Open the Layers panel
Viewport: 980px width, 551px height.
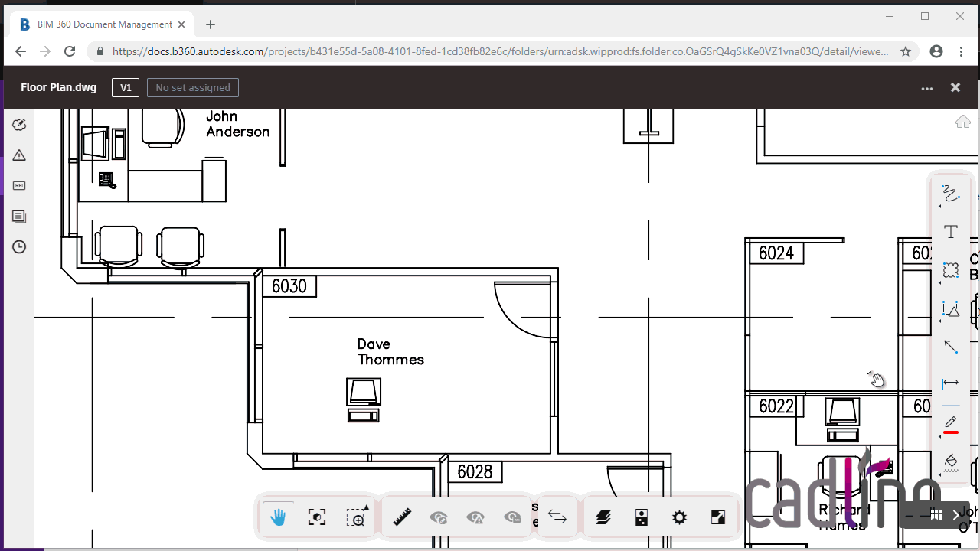[x=603, y=518]
